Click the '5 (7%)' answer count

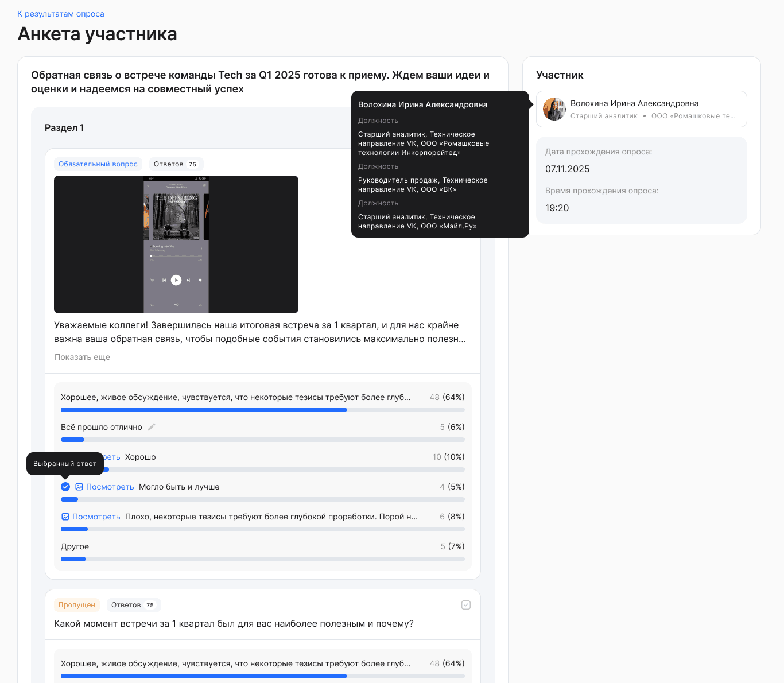(452, 546)
